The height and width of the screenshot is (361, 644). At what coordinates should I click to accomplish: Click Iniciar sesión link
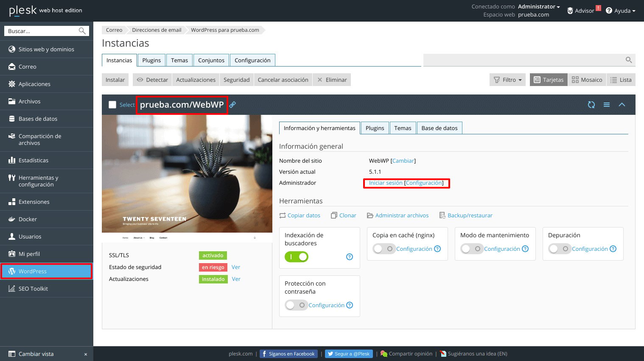pos(386,183)
